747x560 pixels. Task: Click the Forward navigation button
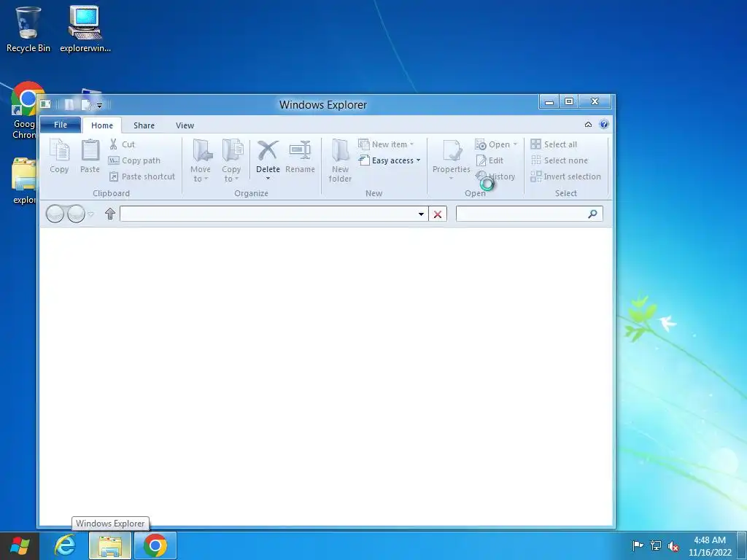tap(76, 214)
